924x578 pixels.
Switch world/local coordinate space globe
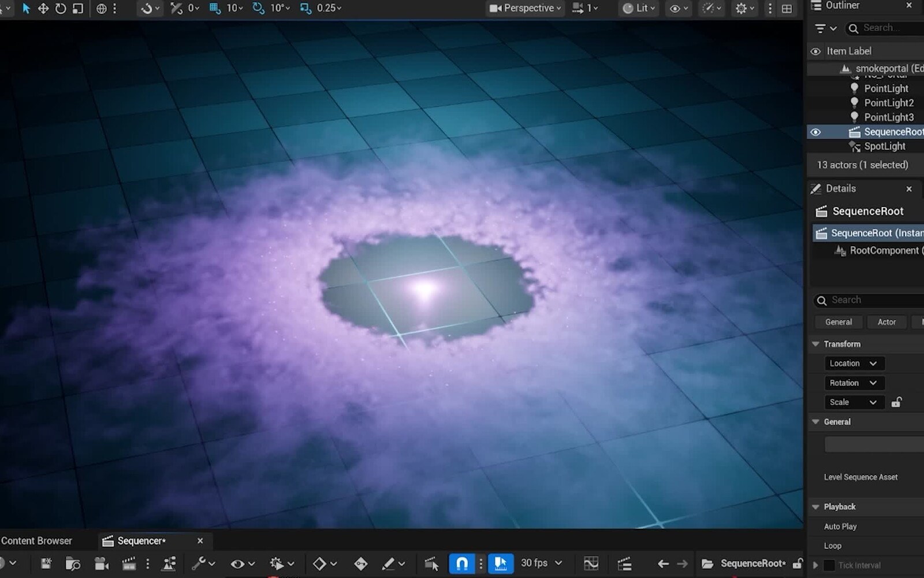pos(102,9)
